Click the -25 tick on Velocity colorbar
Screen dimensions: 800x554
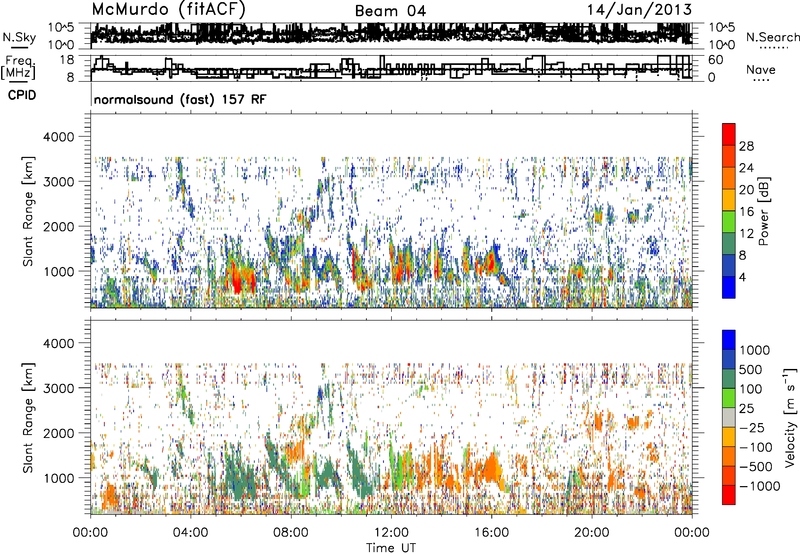click(x=753, y=427)
